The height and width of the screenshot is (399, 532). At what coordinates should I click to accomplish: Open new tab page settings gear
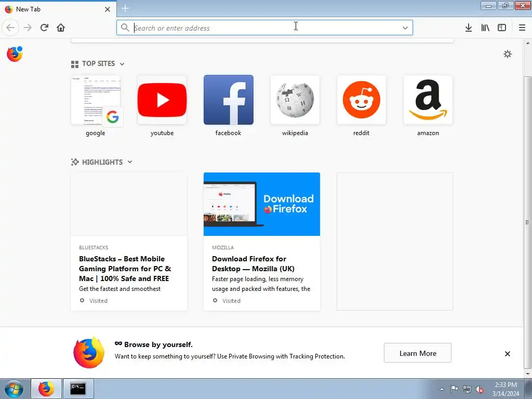pyautogui.click(x=508, y=54)
